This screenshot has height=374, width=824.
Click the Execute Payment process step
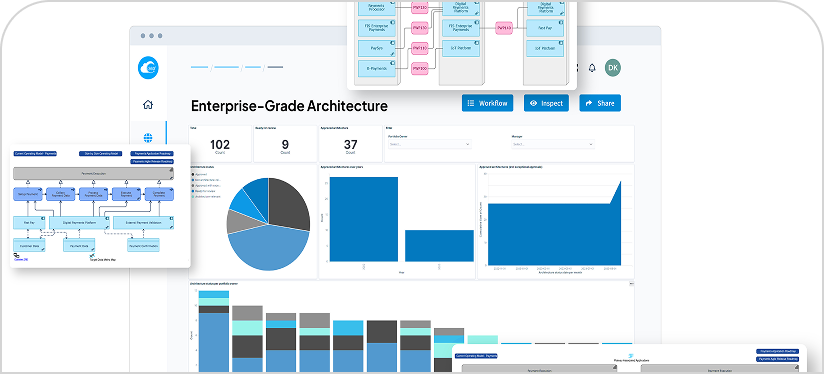[126, 194]
